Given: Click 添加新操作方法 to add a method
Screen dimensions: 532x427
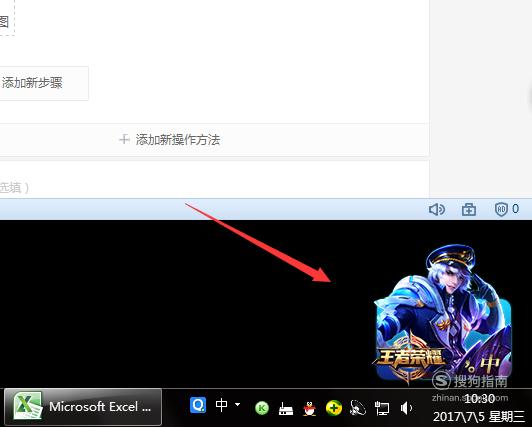Looking at the screenshot, I should pos(170,139).
